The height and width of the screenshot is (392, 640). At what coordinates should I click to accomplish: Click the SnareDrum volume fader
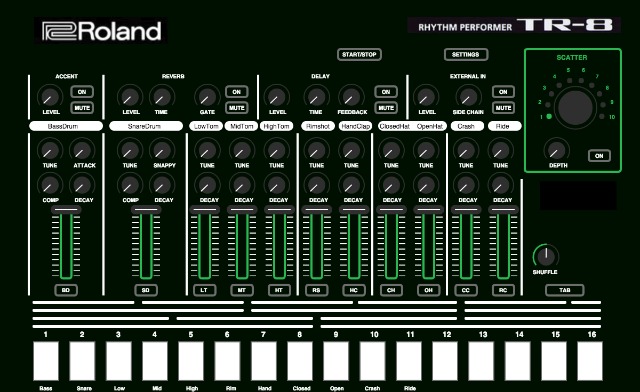click(146, 210)
